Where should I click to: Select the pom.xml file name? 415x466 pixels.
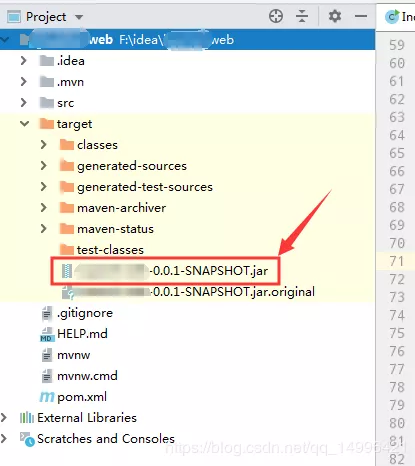82,397
